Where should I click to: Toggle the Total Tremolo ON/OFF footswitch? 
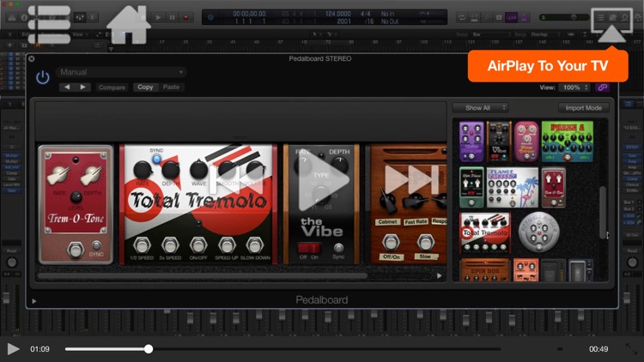[x=198, y=245]
